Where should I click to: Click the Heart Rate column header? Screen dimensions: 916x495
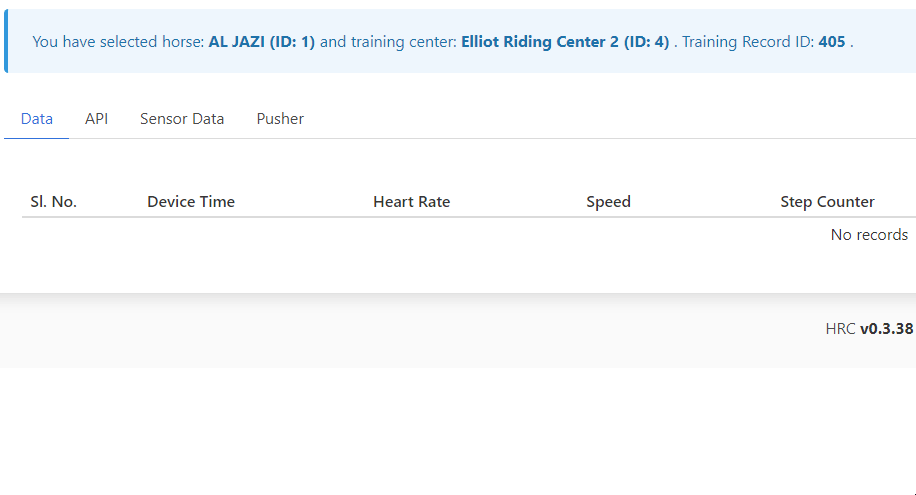click(411, 202)
